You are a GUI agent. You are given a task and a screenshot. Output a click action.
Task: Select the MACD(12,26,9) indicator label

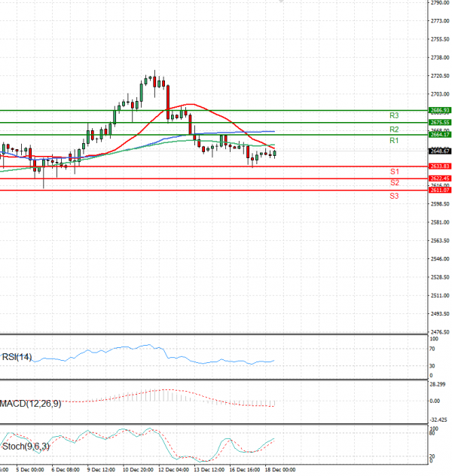point(30,404)
